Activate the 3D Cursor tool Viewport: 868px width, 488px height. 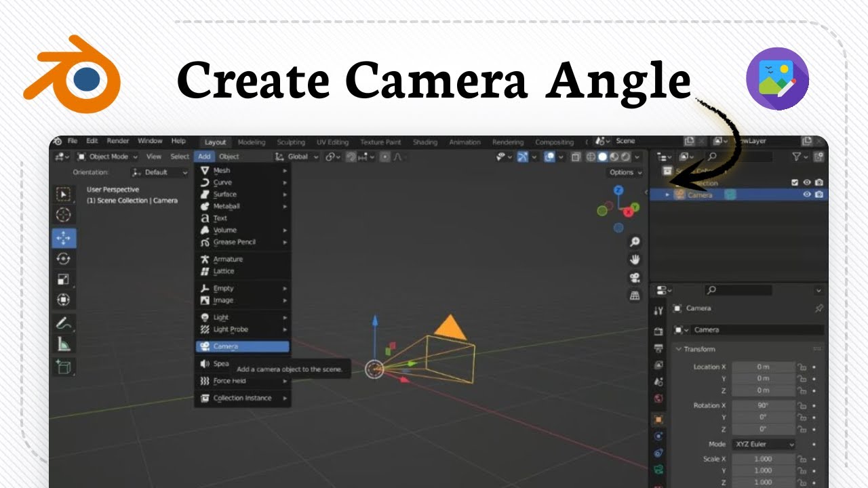(64, 215)
